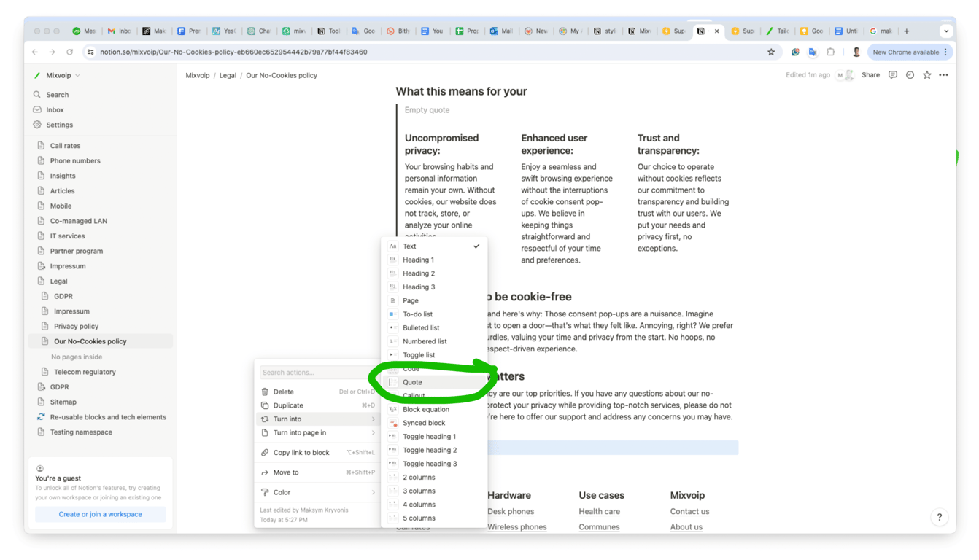Image resolution: width=979 pixels, height=560 pixels.
Task: Open the Chrome profile avatar
Action: click(856, 52)
